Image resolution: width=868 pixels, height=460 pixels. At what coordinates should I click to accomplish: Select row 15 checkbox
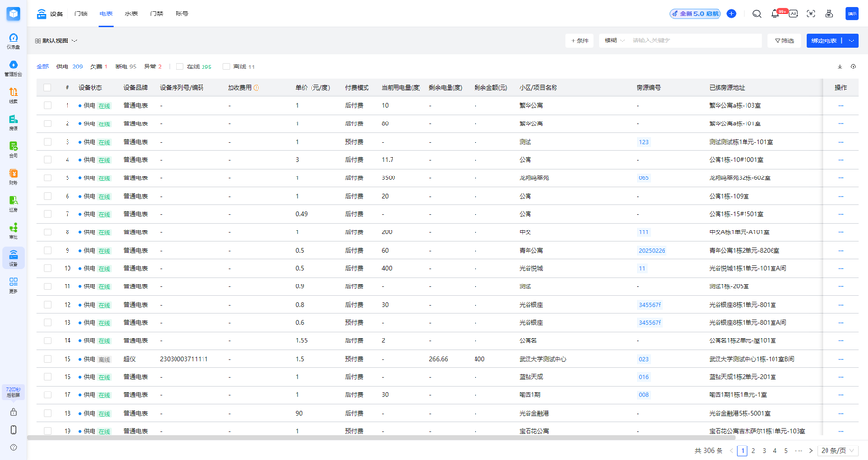pos(47,359)
